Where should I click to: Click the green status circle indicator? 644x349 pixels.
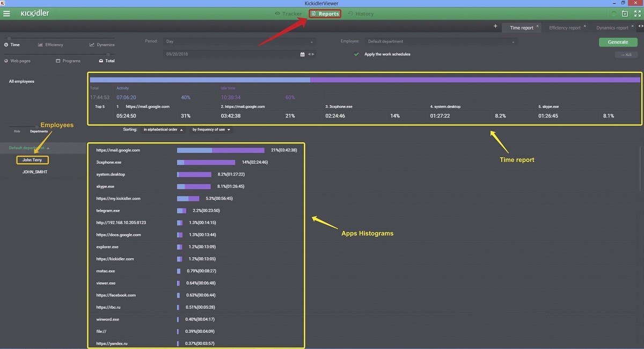coord(613,13)
